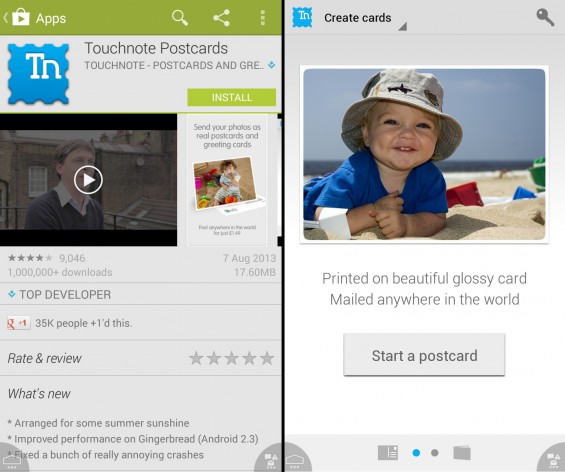
Task: Share the Touchnote Postcards app
Action: [221, 18]
